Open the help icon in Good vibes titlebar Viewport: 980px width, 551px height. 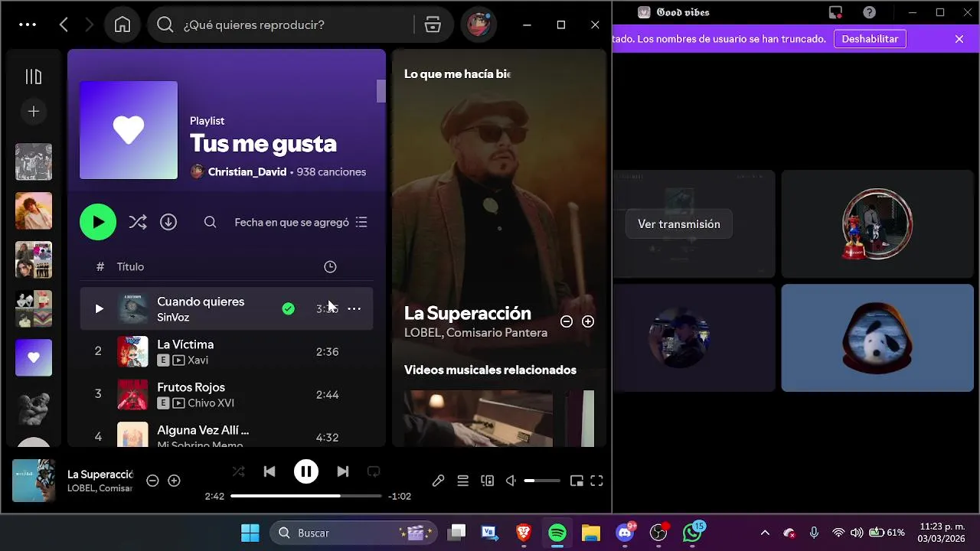[869, 12]
